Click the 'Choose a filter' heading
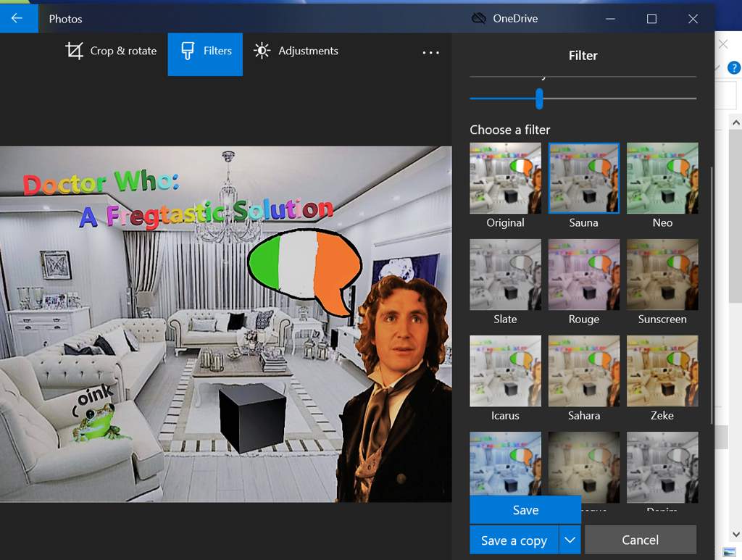The width and height of the screenshot is (742, 560). (x=509, y=130)
